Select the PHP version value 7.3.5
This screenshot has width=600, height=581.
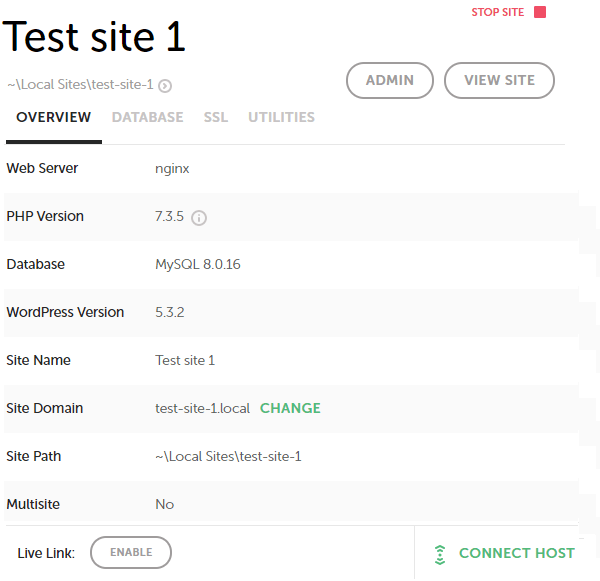click(170, 216)
